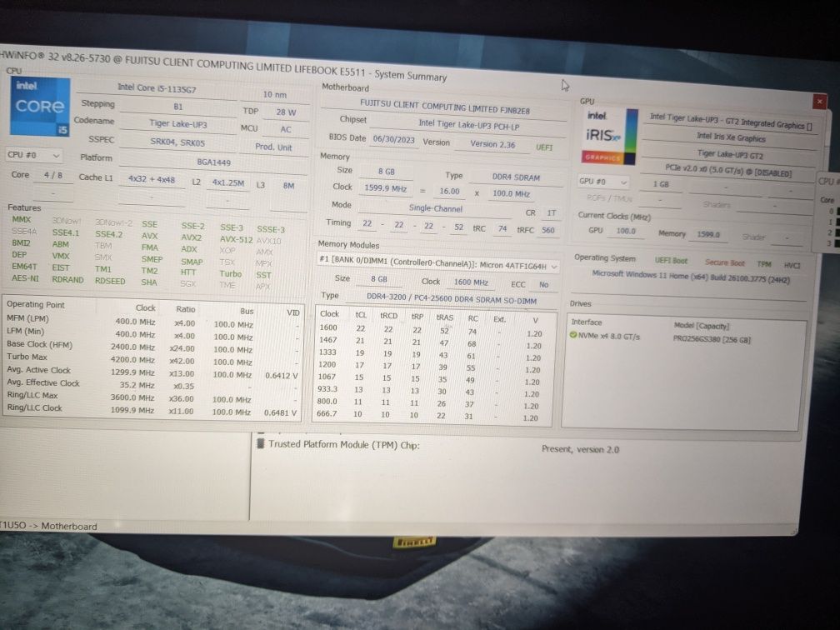840x630 pixels.
Task: Click the Secure Boot indicator
Action: 724,262
